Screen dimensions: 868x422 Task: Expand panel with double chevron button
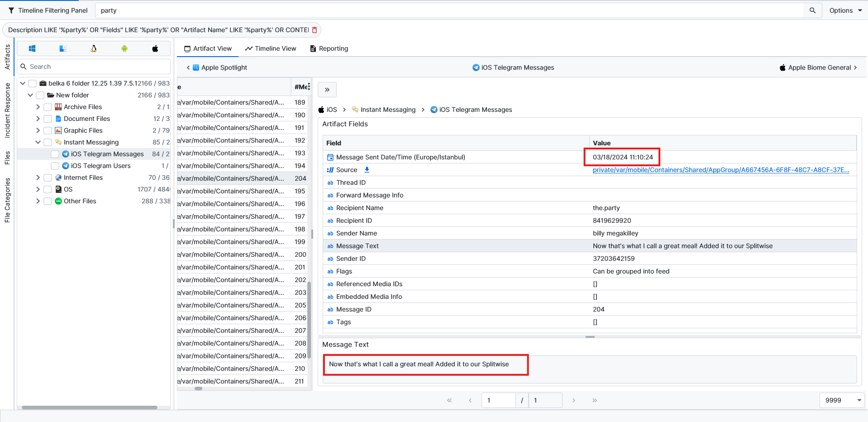click(x=327, y=90)
